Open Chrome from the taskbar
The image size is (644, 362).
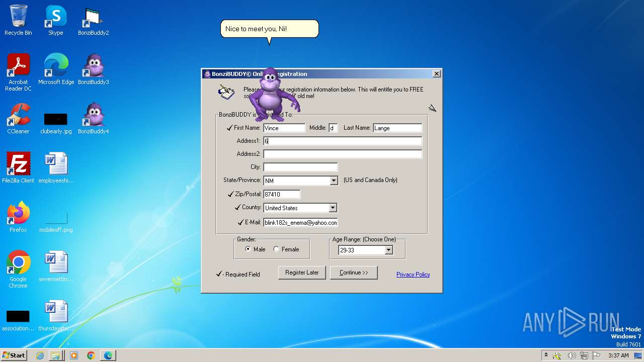click(x=91, y=355)
